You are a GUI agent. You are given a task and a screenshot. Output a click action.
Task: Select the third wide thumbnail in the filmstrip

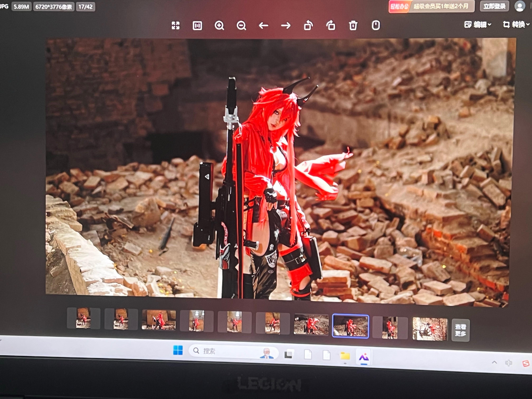click(159, 320)
